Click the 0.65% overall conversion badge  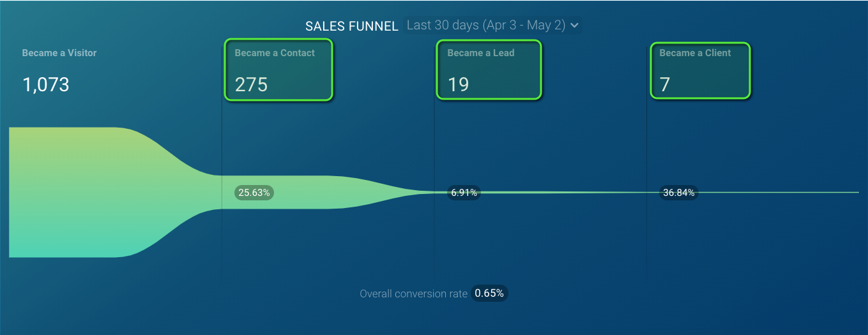click(489, 294)
